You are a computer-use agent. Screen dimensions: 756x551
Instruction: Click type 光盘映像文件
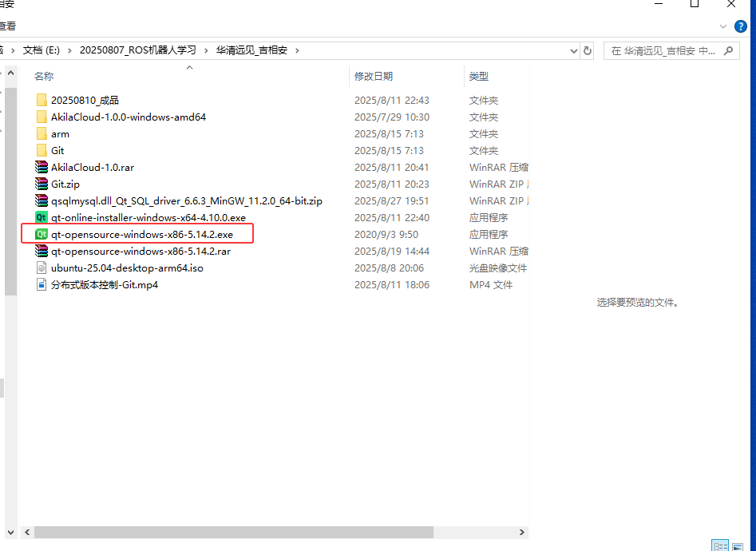[498, 268]
